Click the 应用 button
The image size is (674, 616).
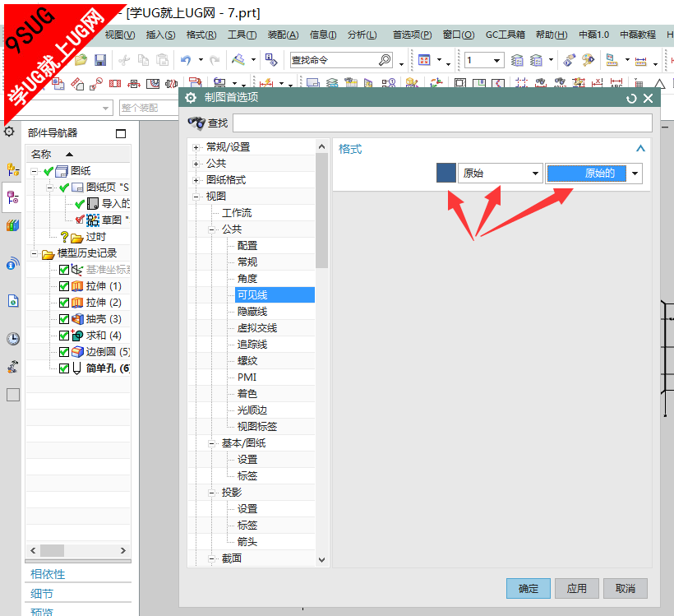(577, 589)
